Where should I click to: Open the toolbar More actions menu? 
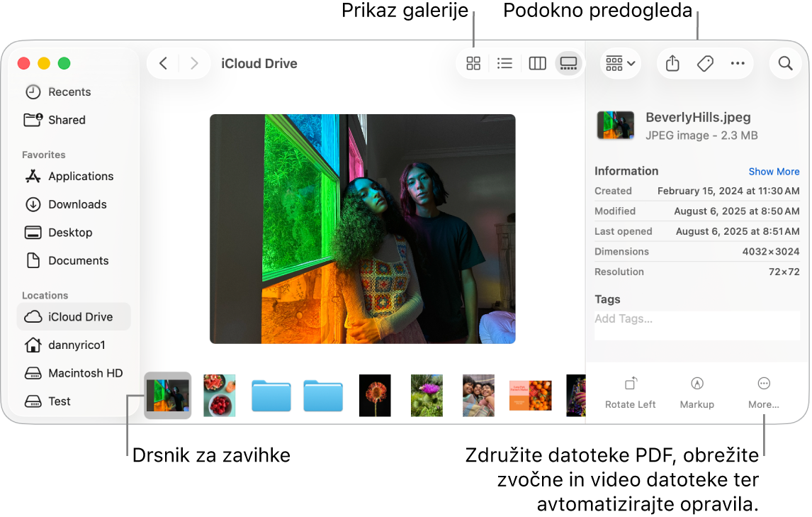tap(738, 63)
